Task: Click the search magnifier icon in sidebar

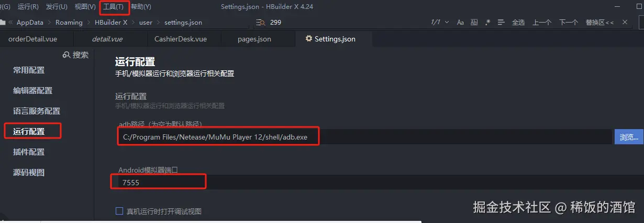Action: click(66, 55)
